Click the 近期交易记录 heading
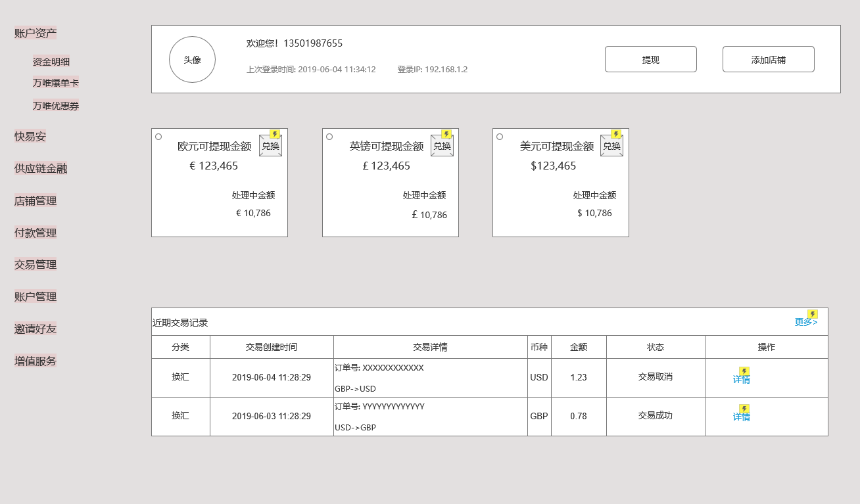 click(180, 323)
